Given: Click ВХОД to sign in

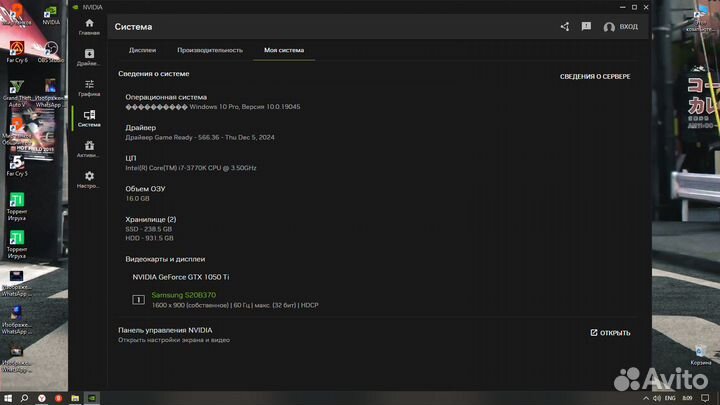Looking at the screenshot, I should 620,27.
